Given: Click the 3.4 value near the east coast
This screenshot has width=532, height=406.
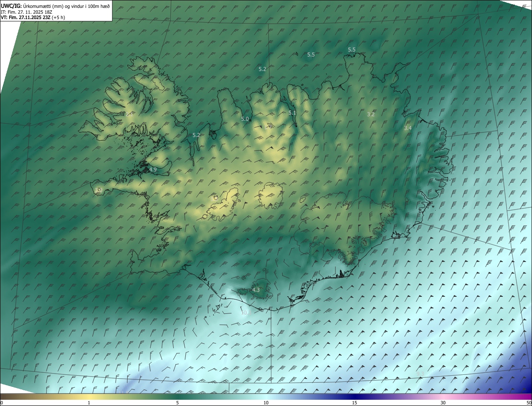Looking at the screenshot, I should pyautogui.click(x=408, y=128).
